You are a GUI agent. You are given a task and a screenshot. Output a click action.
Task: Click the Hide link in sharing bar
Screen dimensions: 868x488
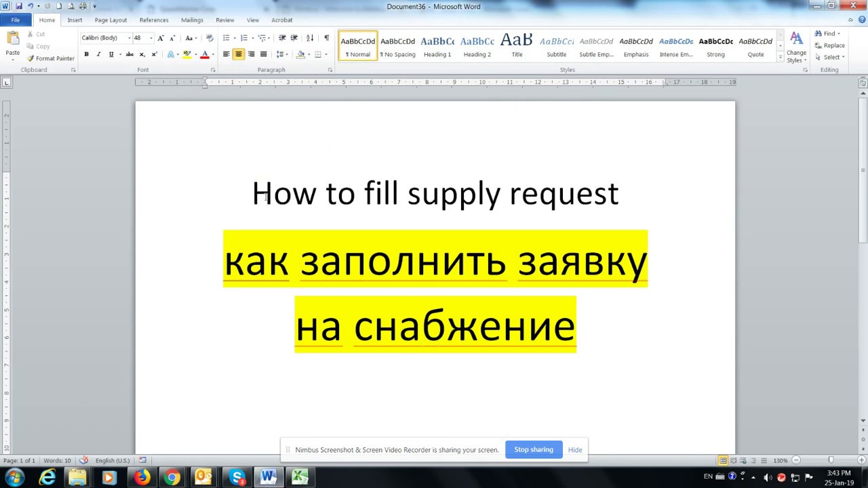click(x=575, y=449)
